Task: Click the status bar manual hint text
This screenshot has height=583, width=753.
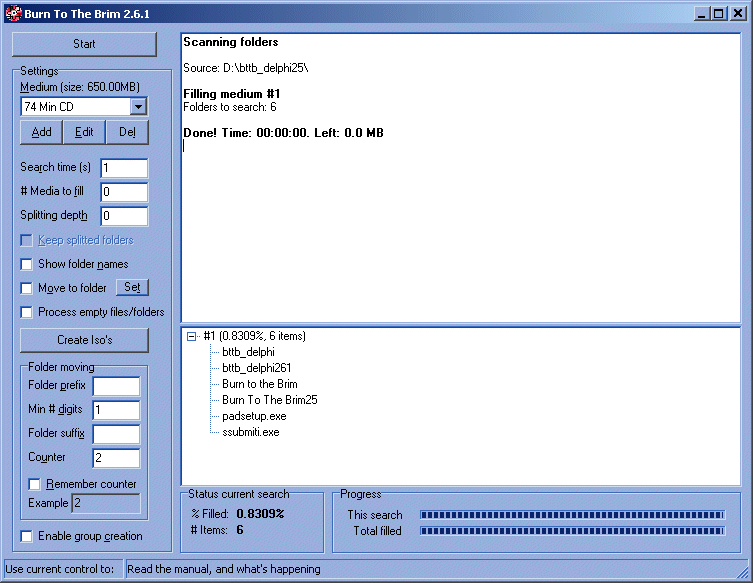Action: click(x=224, y=569)
